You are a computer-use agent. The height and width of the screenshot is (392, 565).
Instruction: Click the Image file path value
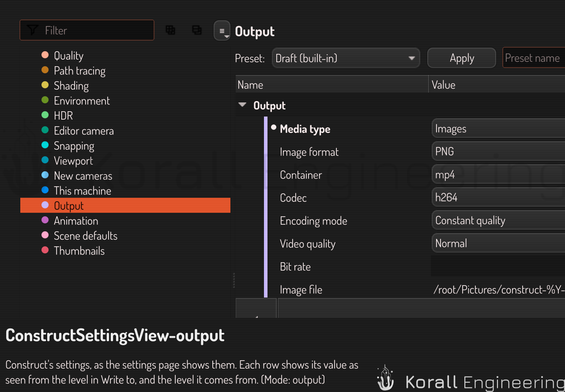(499, 290)
